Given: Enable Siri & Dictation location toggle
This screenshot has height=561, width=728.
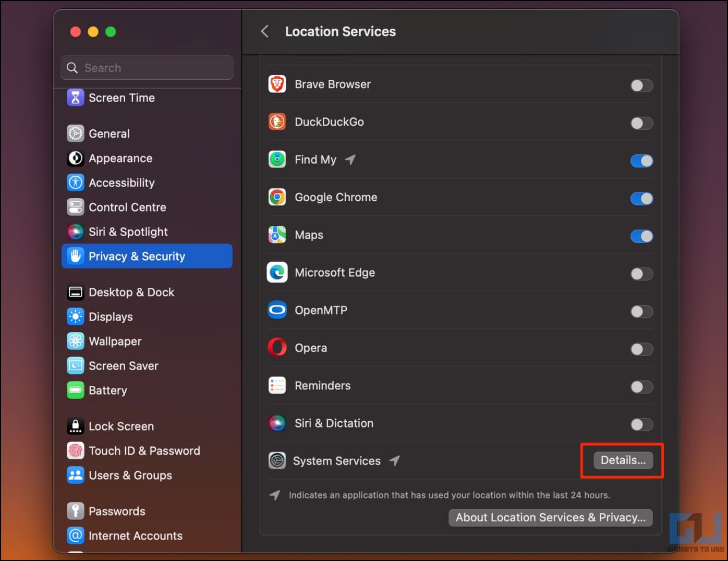Looking at the screenshot, I should pyautogui.click(x=641, y=424).
